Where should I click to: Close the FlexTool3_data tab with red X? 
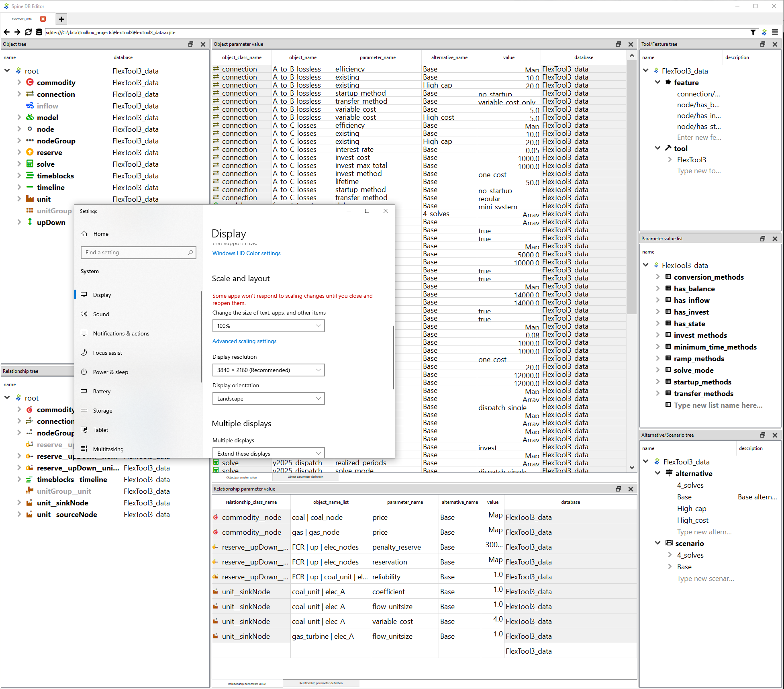click(43, 19)
